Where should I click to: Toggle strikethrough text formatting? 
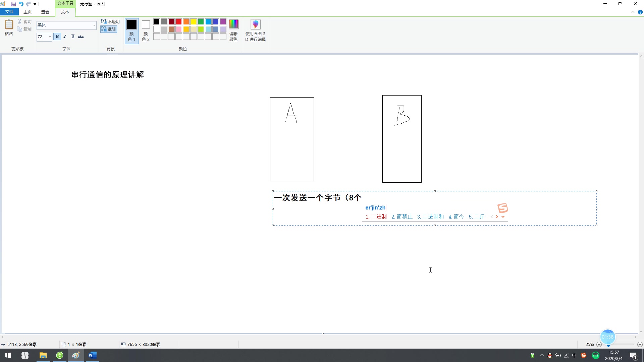81,37
